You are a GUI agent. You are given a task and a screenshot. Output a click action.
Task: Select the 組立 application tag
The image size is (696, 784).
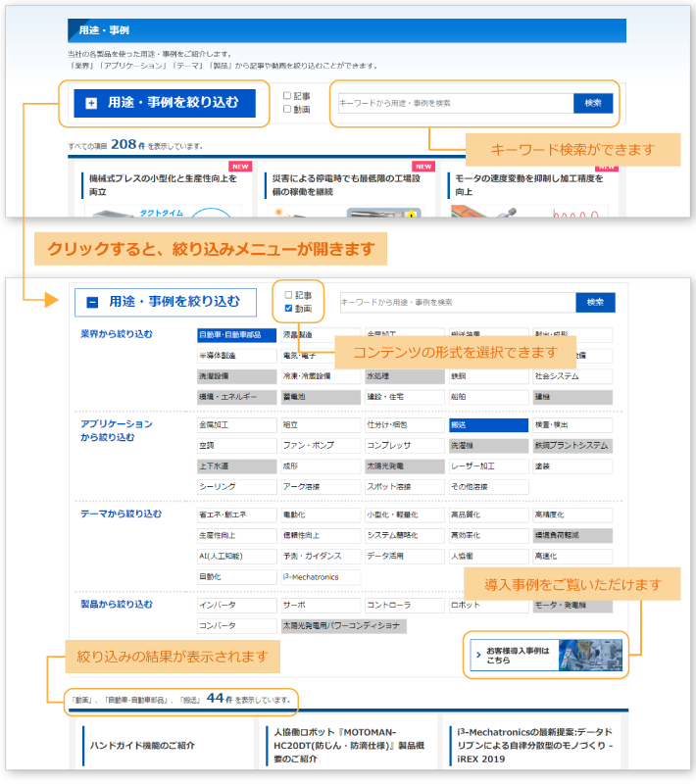(x=321, y=425)
